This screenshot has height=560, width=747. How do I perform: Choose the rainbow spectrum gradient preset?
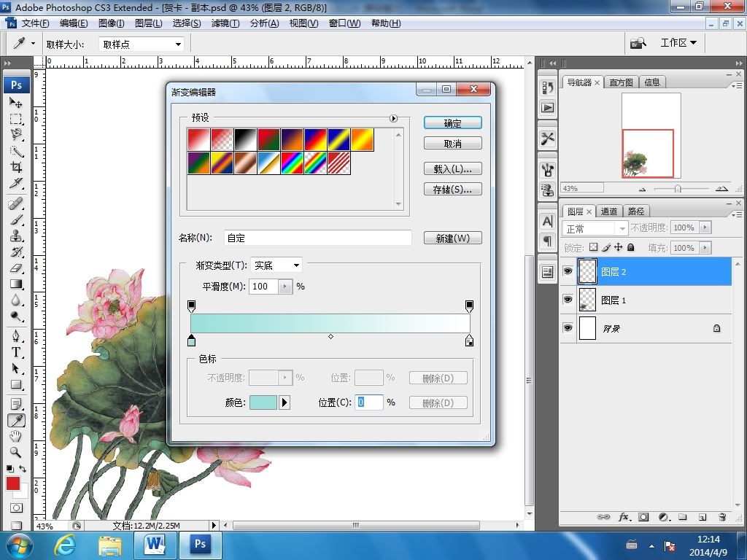pyautogui.click(x=292, y=163)
